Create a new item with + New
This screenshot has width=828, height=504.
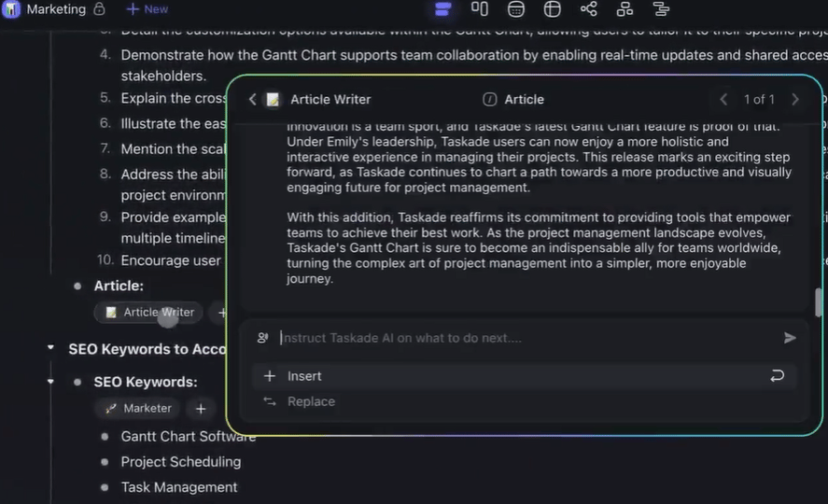147,9
